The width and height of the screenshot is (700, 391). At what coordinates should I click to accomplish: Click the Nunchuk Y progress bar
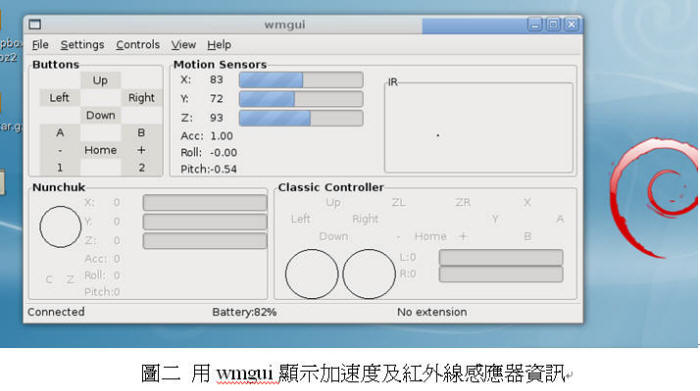[x=205, y=222]
